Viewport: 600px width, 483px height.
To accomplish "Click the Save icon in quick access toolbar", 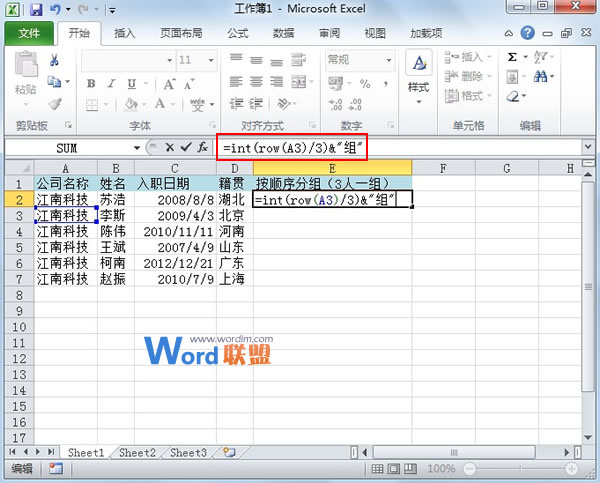I will tap(37, 10).
